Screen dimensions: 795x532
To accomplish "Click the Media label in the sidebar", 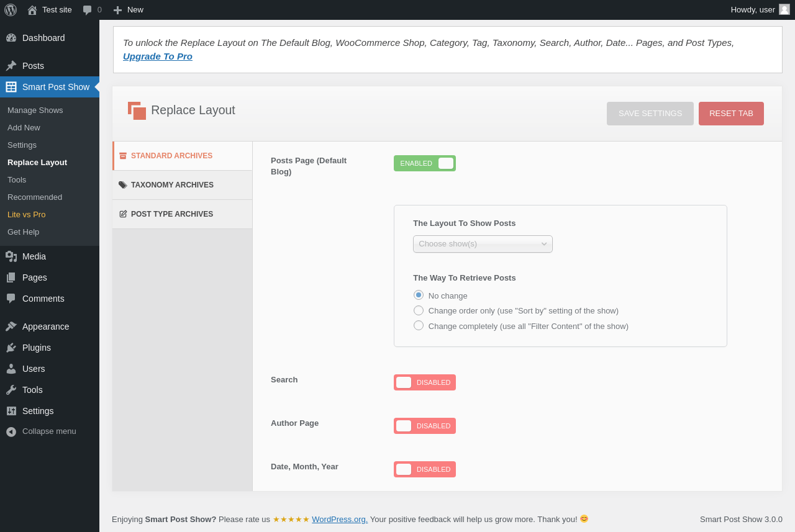I will coord(34,256).
